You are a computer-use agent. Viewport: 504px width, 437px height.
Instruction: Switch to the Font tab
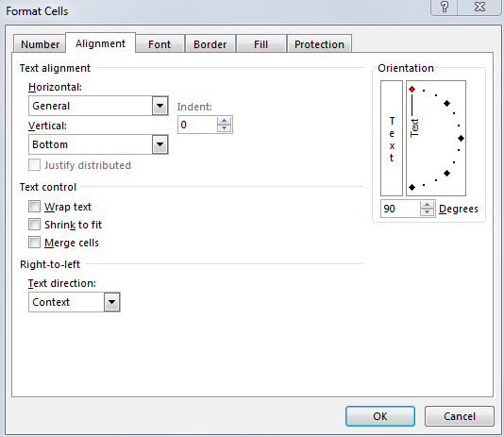pyautogui.click(x=160, y=44)
